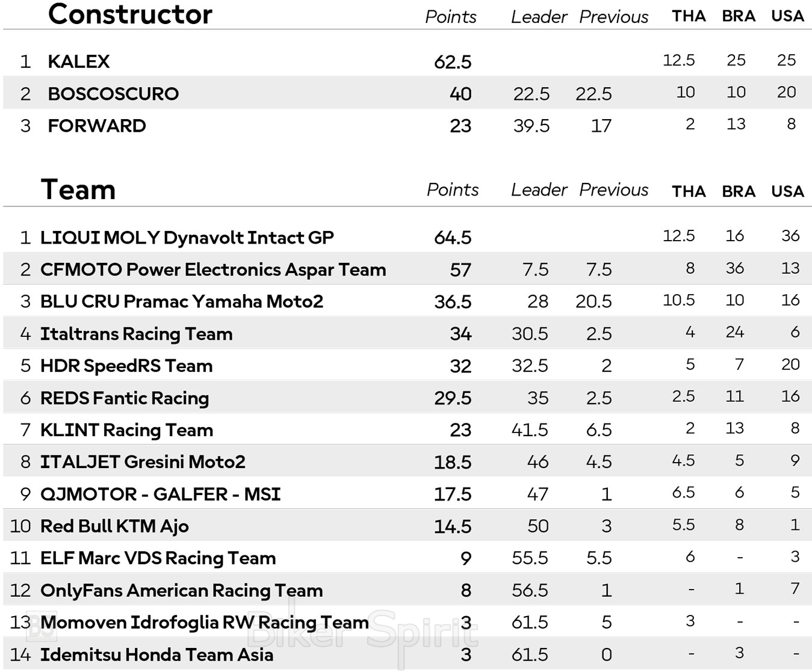Image resolution: width=812 pixels, height=672 pixels.
Task: Open the FORWARD constructor entry
Action: click(97, 126)
